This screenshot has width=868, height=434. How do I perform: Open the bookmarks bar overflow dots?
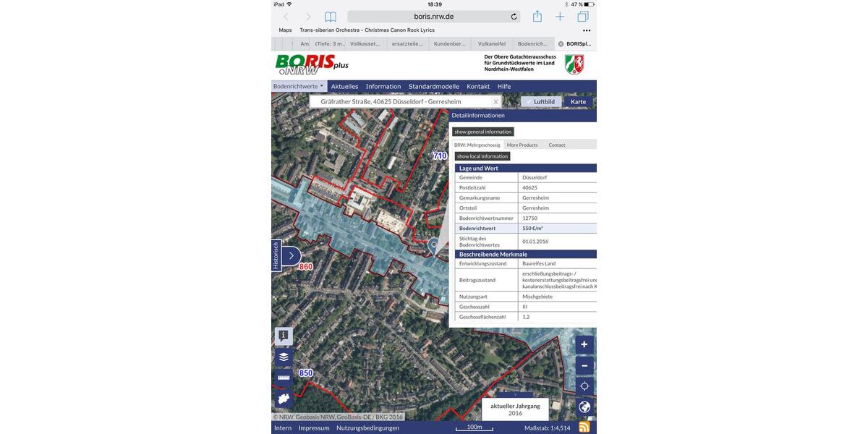587,30
